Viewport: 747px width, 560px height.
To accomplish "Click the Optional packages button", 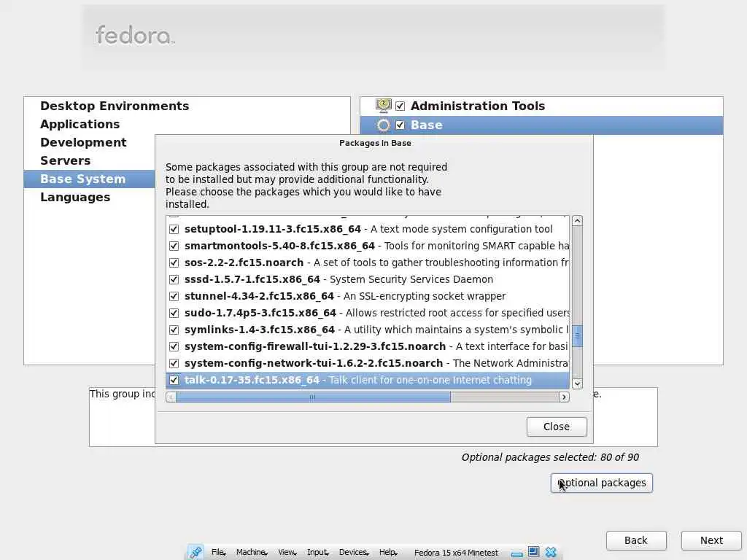I will [x=601, y=483].
